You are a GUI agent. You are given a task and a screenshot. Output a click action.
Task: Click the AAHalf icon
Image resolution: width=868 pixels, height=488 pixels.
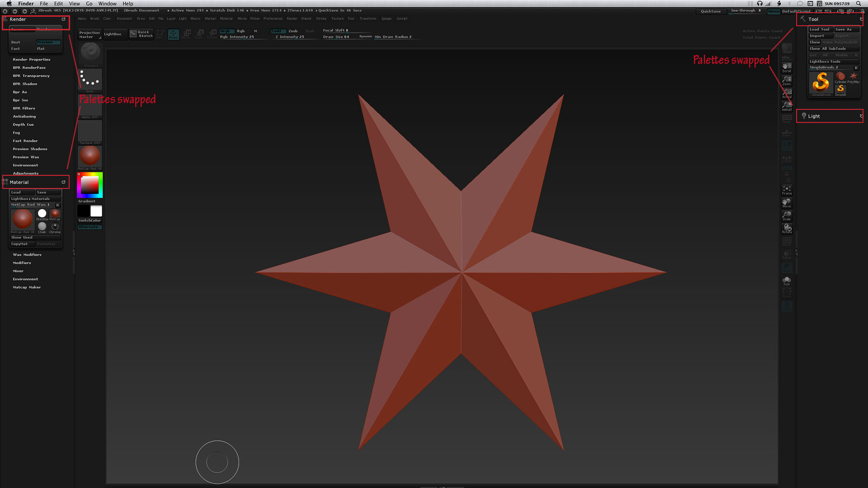(787, 106)
